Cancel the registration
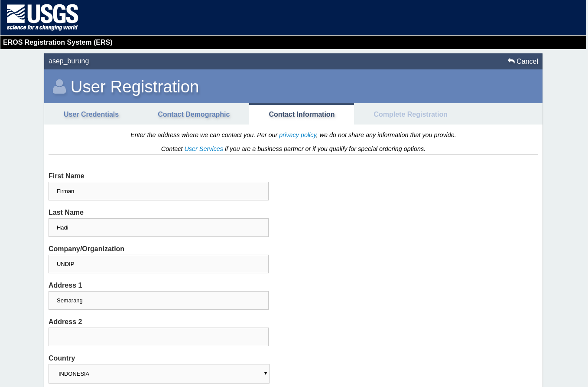The width and height of the screenshot is (588, 387). [523, 61]
